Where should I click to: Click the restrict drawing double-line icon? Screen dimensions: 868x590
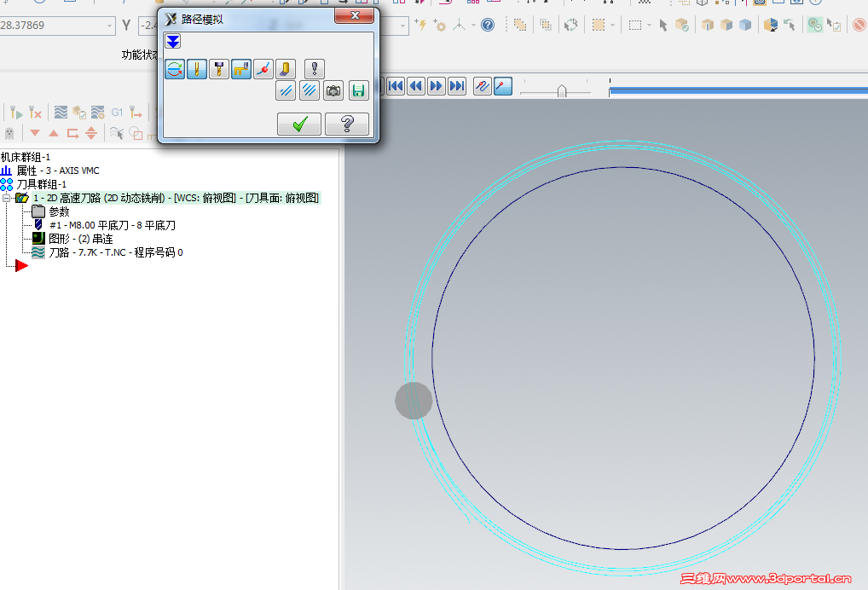pos(286,90)
